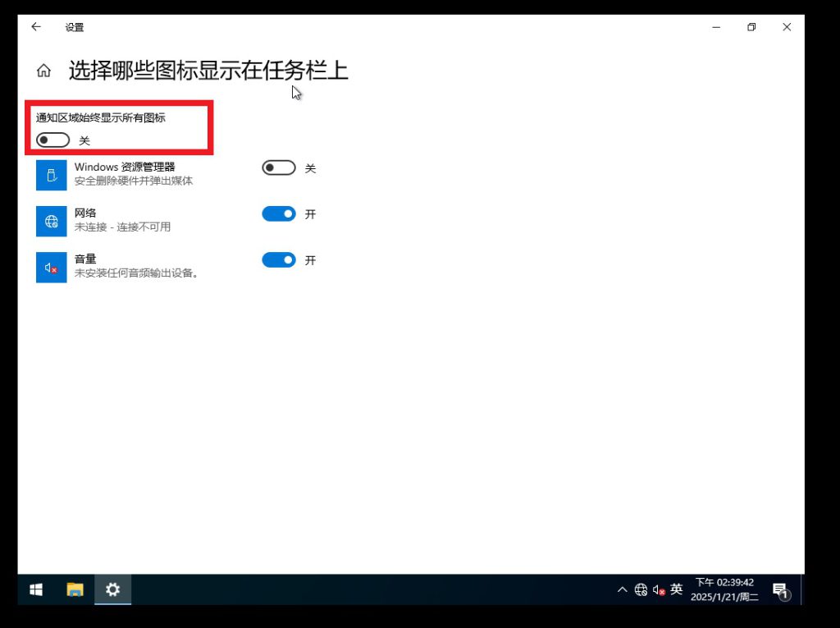Open the notification center on the taskbar
The width and height of the screenshot is (840, 628).
pos(779,589)
